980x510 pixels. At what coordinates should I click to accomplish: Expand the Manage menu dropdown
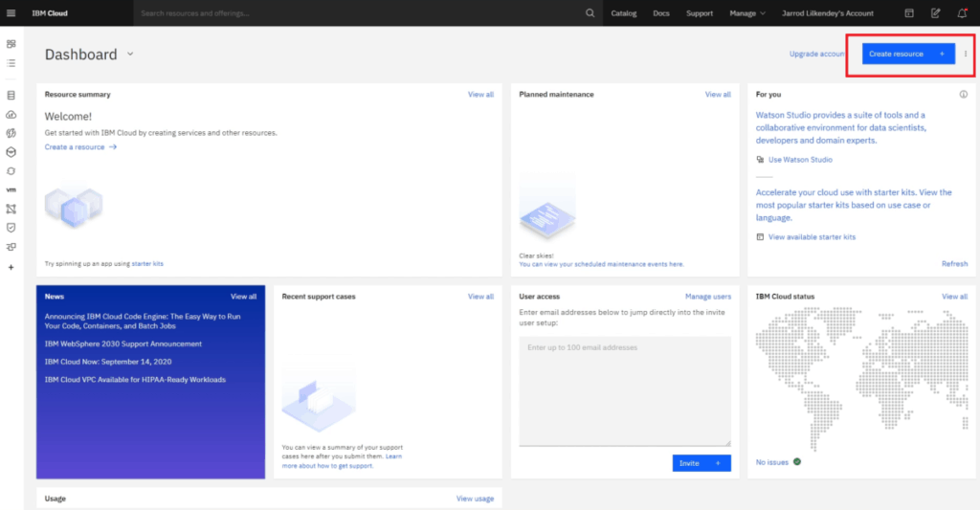pyautogui.click(x=747, y=13)
